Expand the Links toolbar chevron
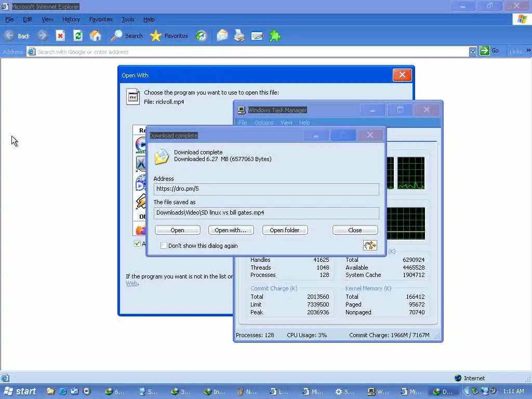Image resolution: width=532 pixels, height=399 pixels. coord(528,50)
